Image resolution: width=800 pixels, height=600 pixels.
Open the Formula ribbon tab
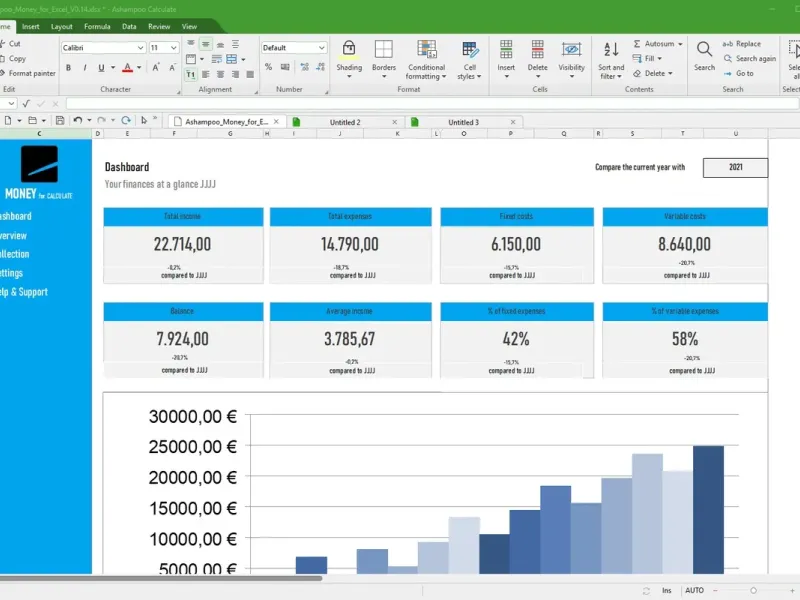pyautogui.click(x=97, y=26)
